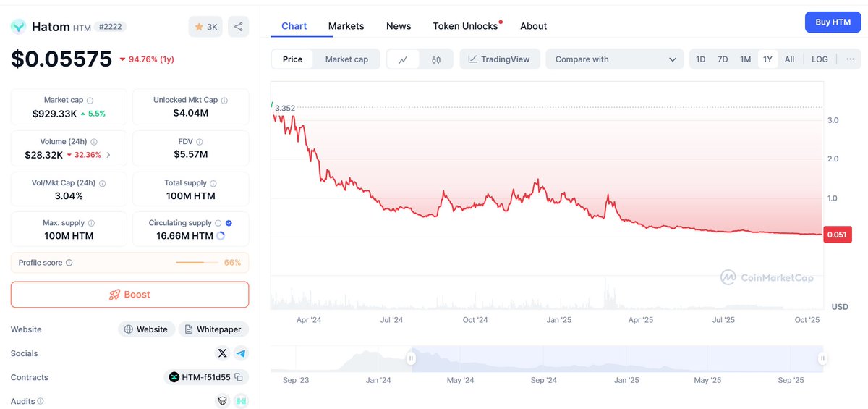Click the Profile score info icon
868x409 pixels.
coord(69,263)
